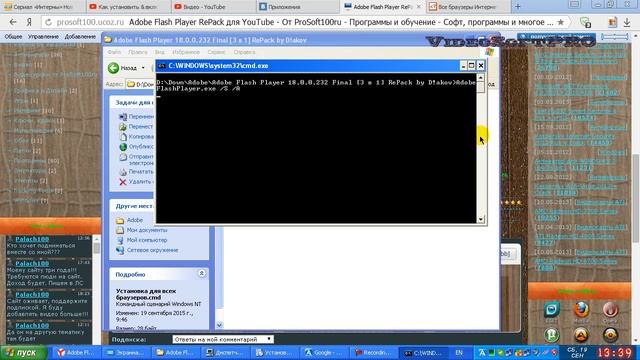
Task: Click the browser back arrow button
Action: (x=13, y=22)
